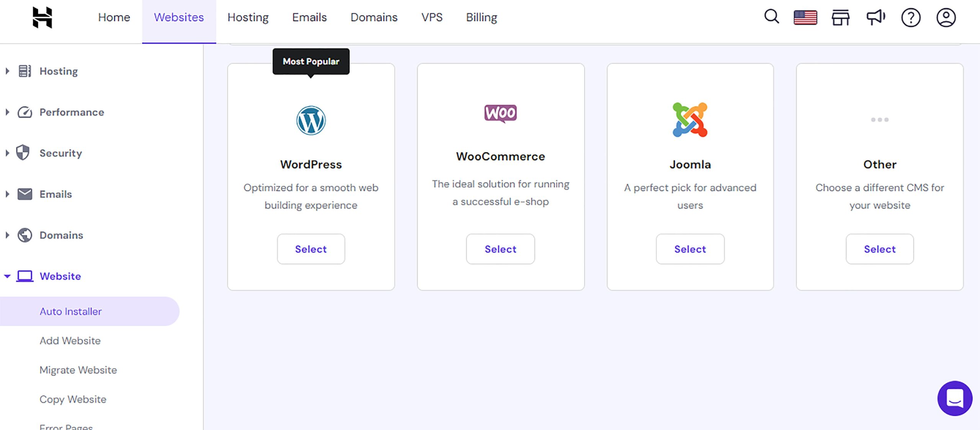Select Other CMS option
Screen dimensions: 980x430
pos(880,249)
